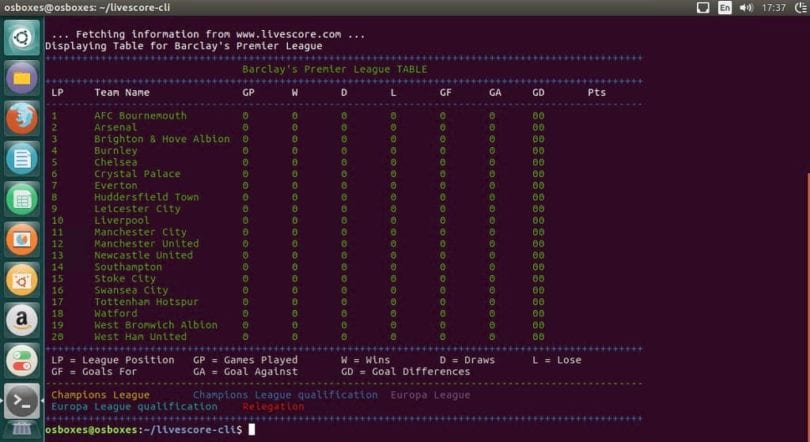Open the sound volume menu
The width and height of the screenshot is (810, 442).
[x=746, y=7]
